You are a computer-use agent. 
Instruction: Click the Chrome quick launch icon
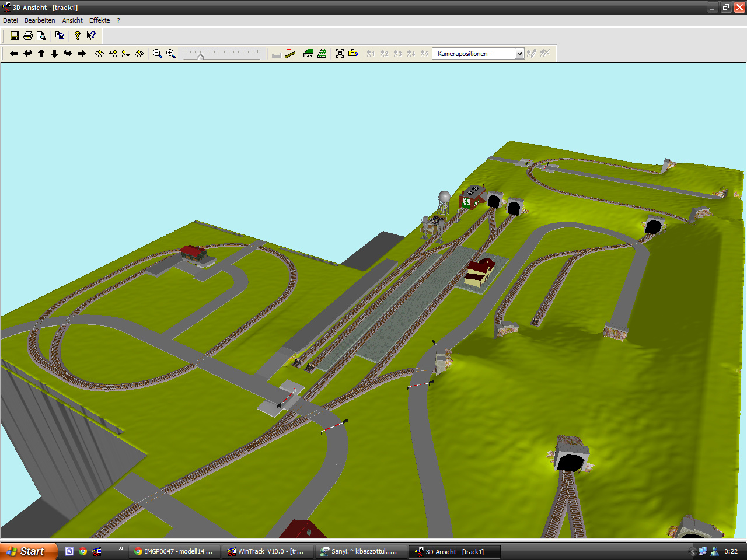point(83,551)
